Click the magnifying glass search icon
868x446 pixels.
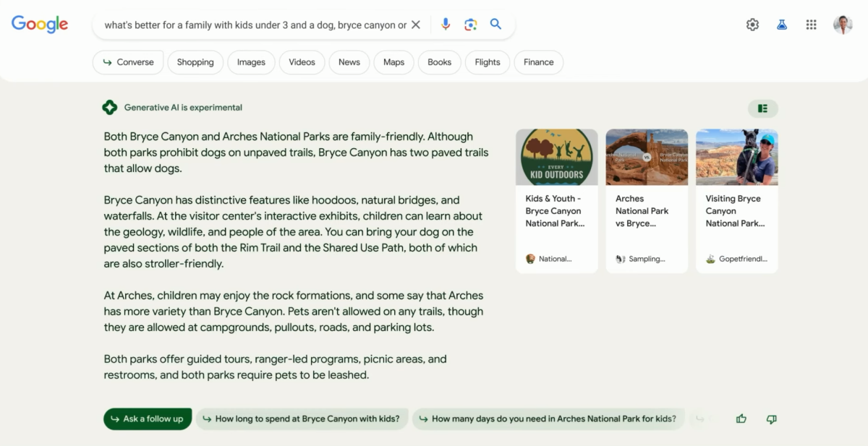click(495, 24)
